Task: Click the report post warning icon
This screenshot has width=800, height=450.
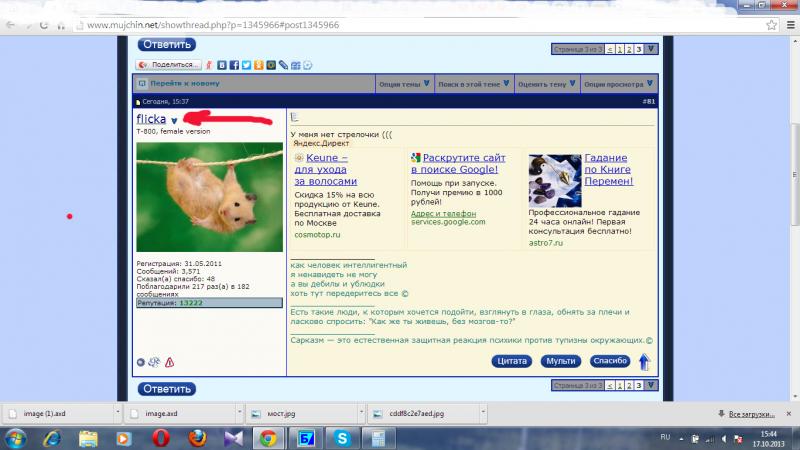Action: (169, 362)
